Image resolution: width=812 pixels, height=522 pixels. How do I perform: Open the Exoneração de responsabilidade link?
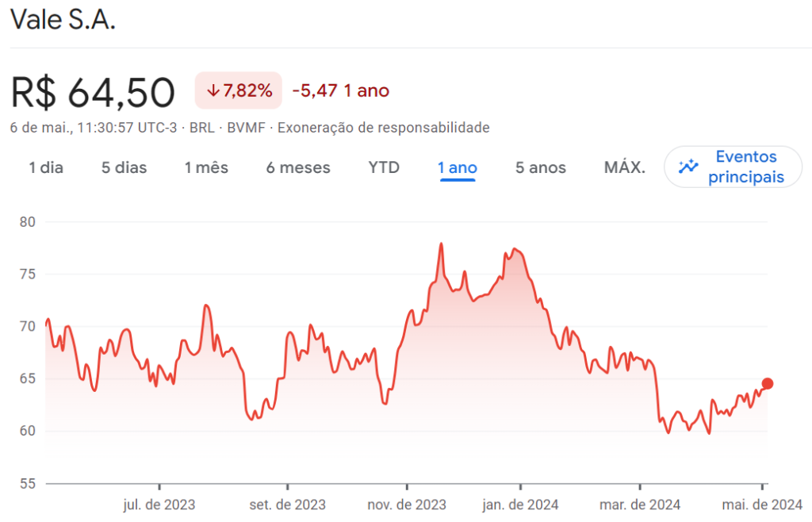tap(383, 128)
